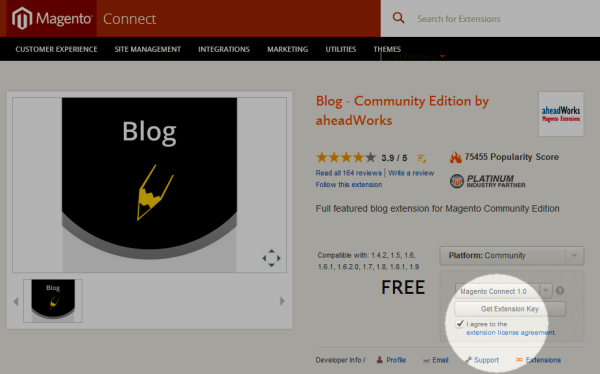Click the Platinum Industry Partner badge
Image resolution: width=600 pixels, height=374 pixels.
tap(488, 181)
